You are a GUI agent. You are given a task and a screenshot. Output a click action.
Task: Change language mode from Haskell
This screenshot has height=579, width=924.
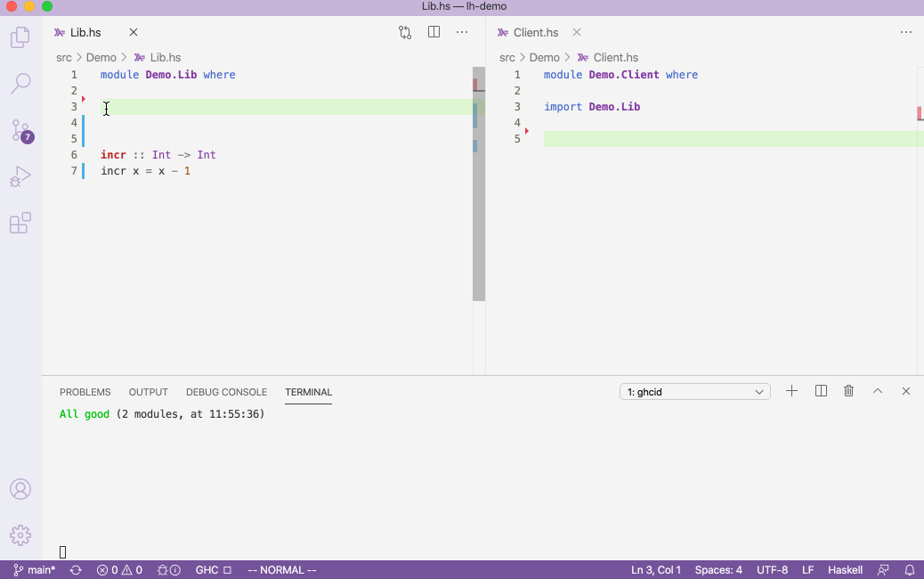[845, 570]
